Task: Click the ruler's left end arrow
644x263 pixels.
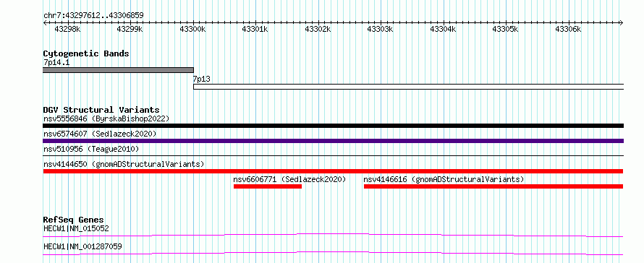Action: 45,22
